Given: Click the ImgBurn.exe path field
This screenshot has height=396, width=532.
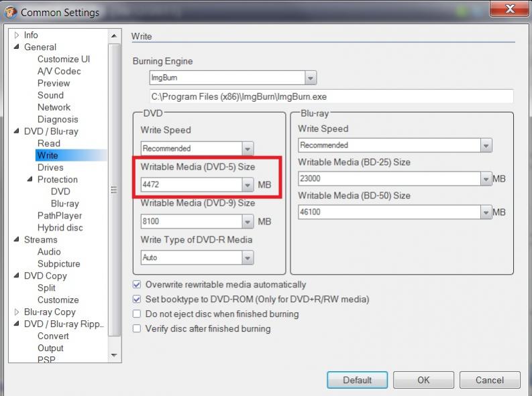Looking at the screenshot, I should point(331,96).
